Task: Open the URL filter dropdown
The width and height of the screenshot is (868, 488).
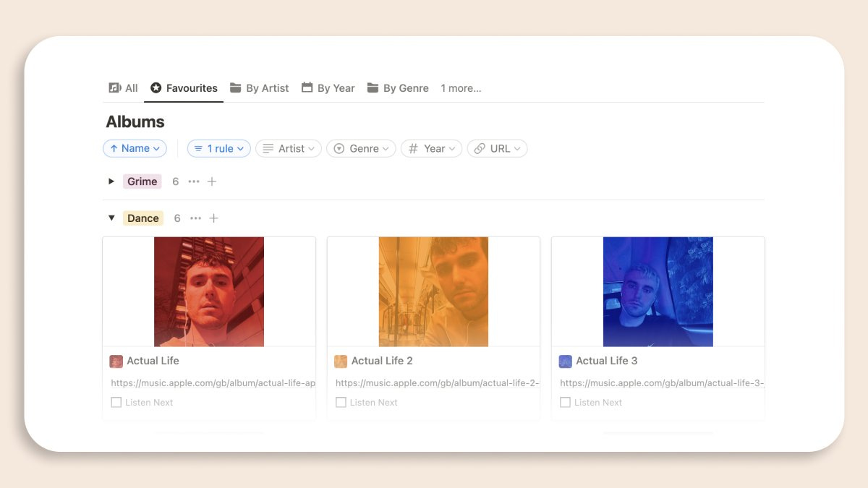Action: coord(497,148)
